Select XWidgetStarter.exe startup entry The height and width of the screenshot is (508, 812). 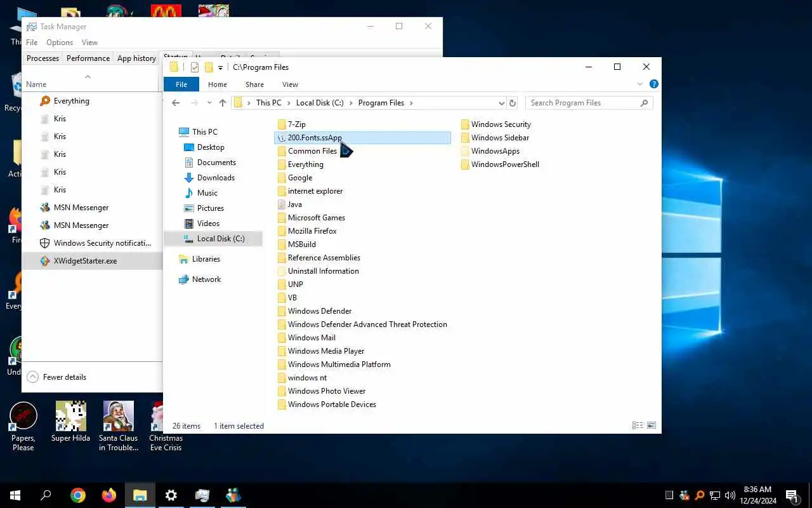[x=93, y=261]
